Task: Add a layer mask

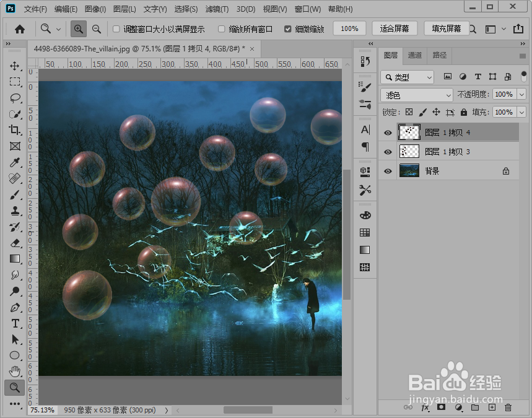Action: pos(441,407)
